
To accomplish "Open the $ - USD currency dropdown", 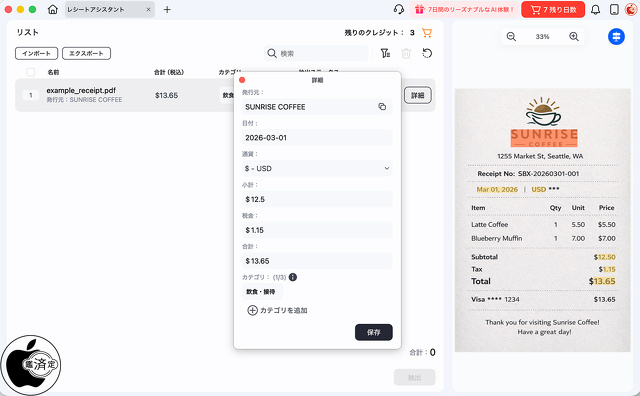I will tap(317, 168).
